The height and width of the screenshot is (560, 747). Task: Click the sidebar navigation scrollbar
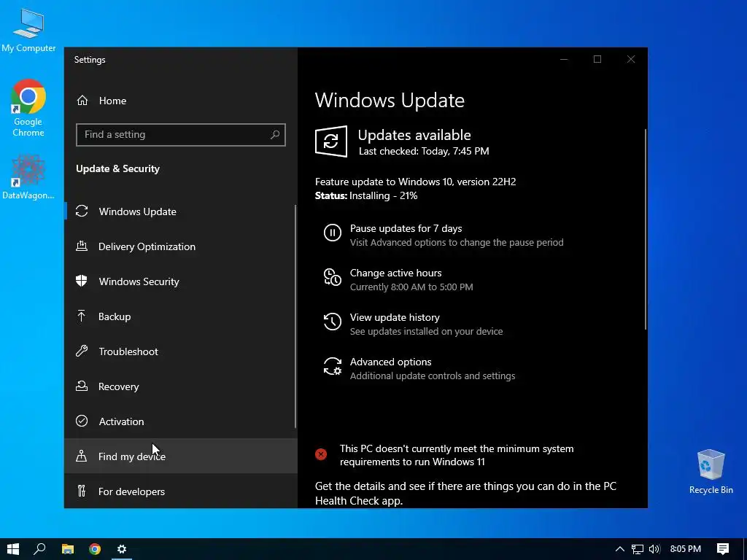295,316
